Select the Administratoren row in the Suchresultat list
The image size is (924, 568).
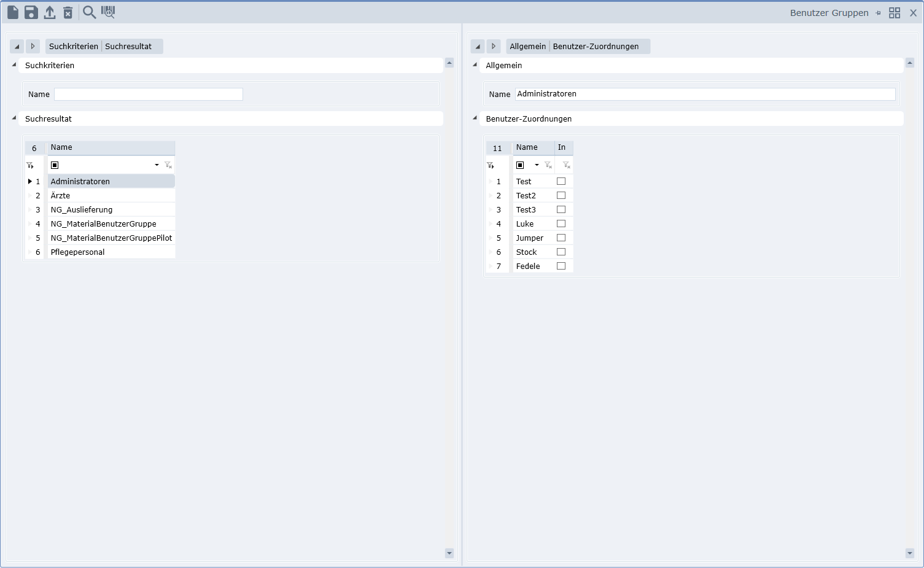(111, 181)
